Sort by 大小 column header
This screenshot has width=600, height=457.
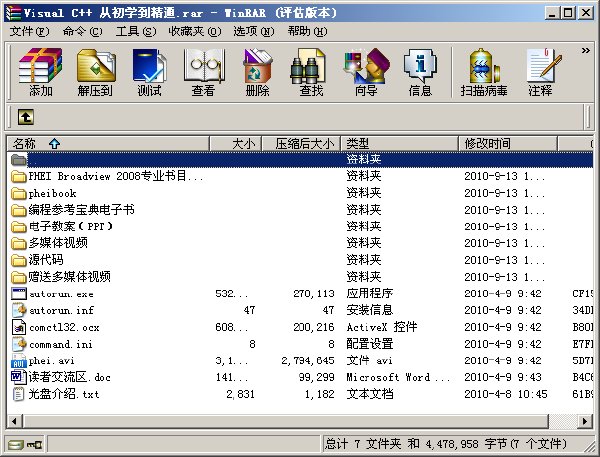pyautogui.click(x=236, y=144)
